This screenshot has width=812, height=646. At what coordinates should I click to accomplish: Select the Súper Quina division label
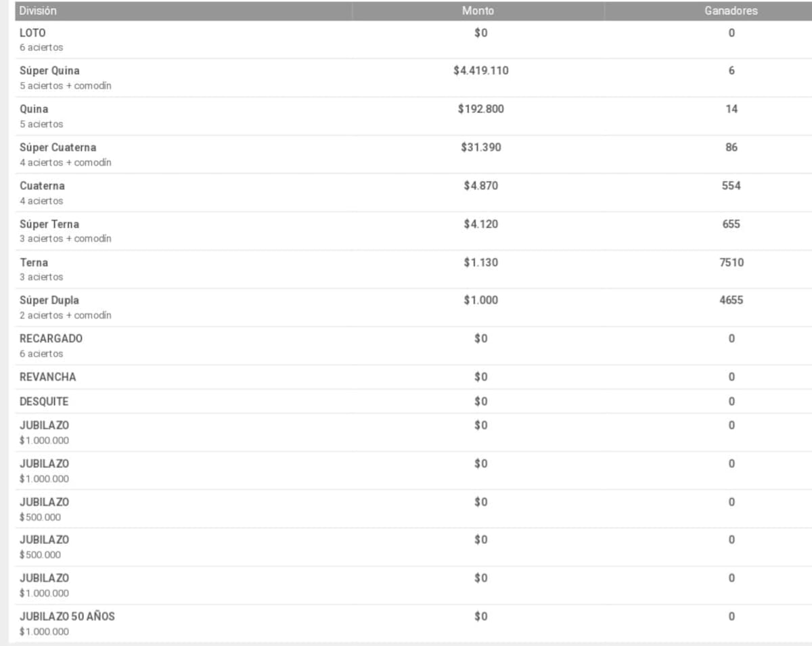(x=49, y=70)
